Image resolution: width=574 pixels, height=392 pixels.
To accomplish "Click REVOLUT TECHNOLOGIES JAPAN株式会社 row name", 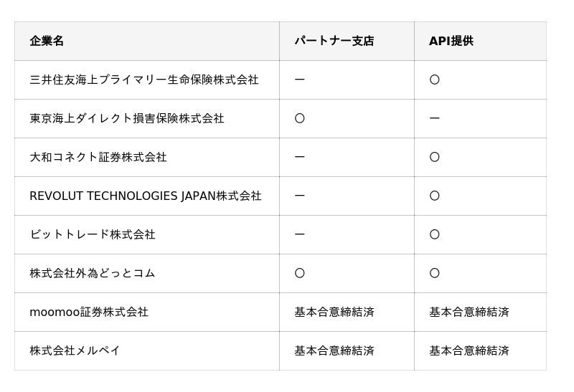I will (x=145, y=196).
